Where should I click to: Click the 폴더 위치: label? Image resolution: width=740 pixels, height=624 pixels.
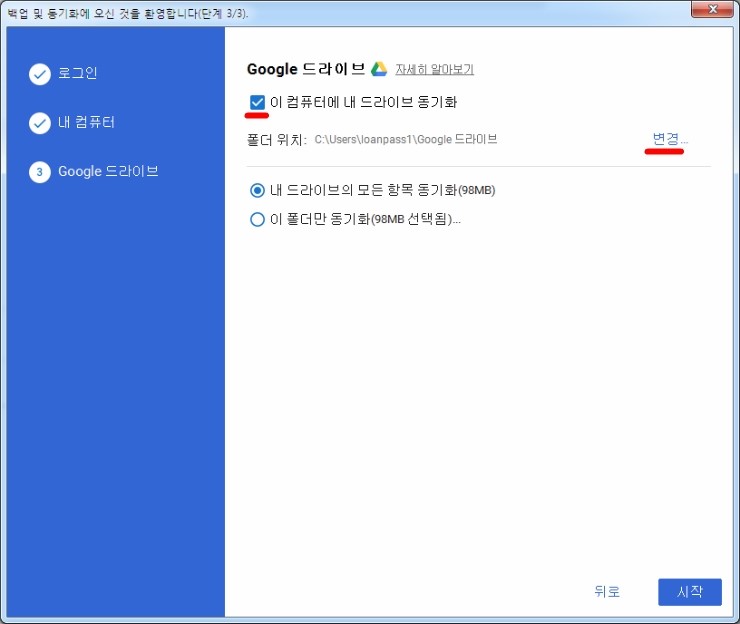pos(277,140)
